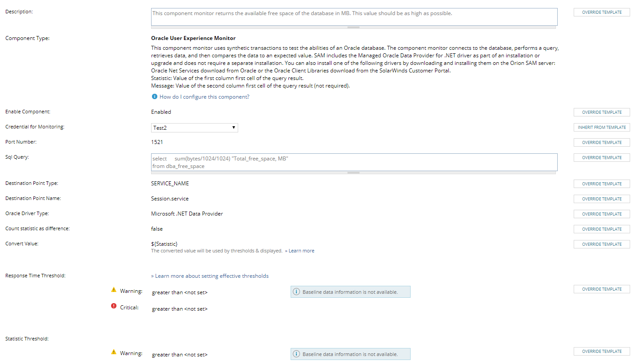Override template for Sql Query

click(x=602, y=158)
